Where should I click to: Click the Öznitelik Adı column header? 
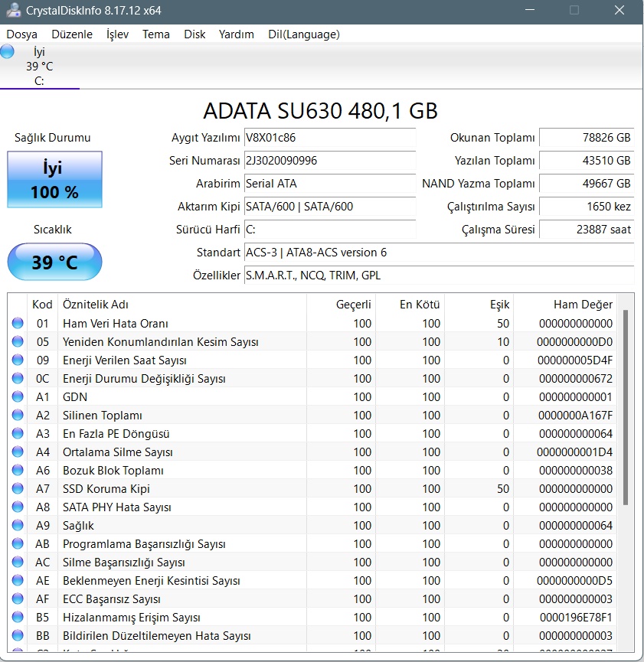pyautogui.click(x=181, y=305)
